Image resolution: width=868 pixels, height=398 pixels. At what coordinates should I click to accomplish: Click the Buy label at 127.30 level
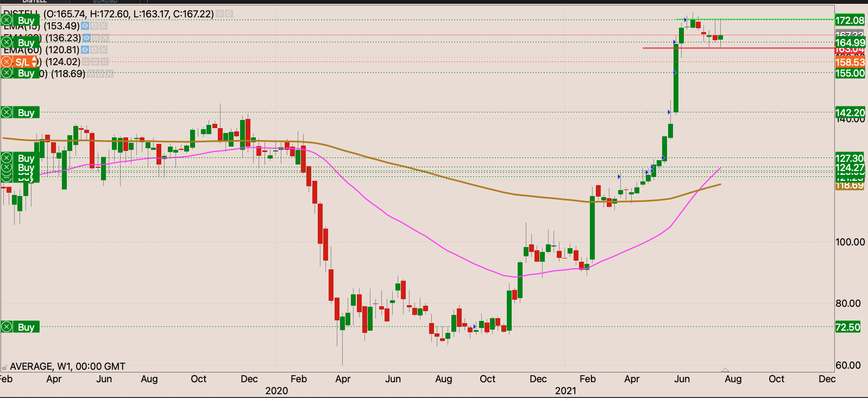[26, 158]
